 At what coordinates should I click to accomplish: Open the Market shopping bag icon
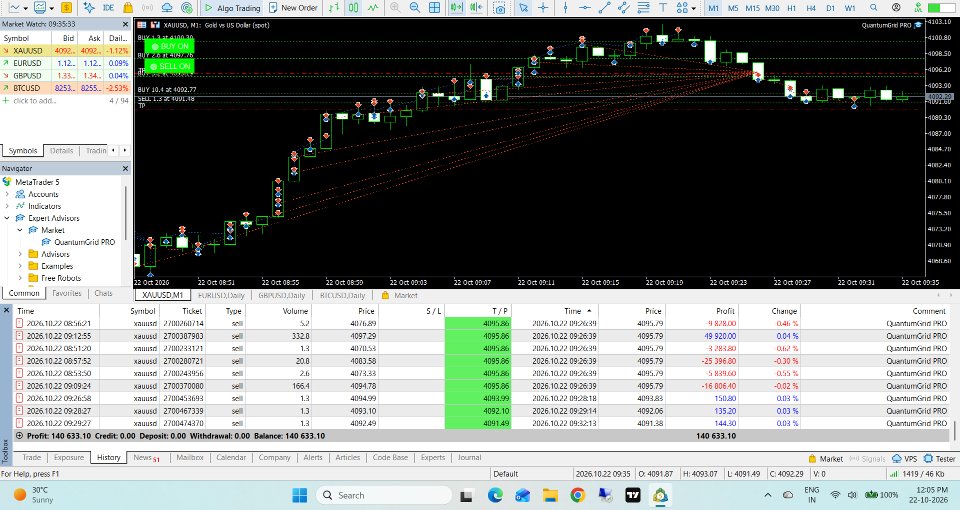(x=128, y=7)
